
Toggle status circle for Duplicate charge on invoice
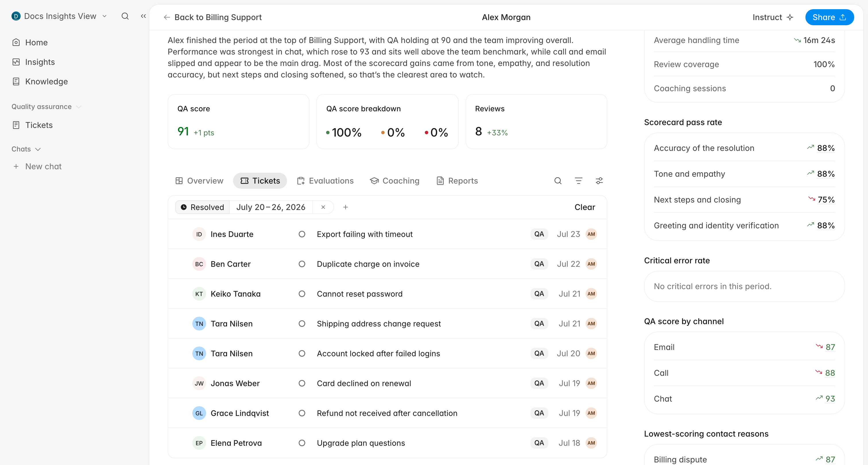tap(302, 264)
